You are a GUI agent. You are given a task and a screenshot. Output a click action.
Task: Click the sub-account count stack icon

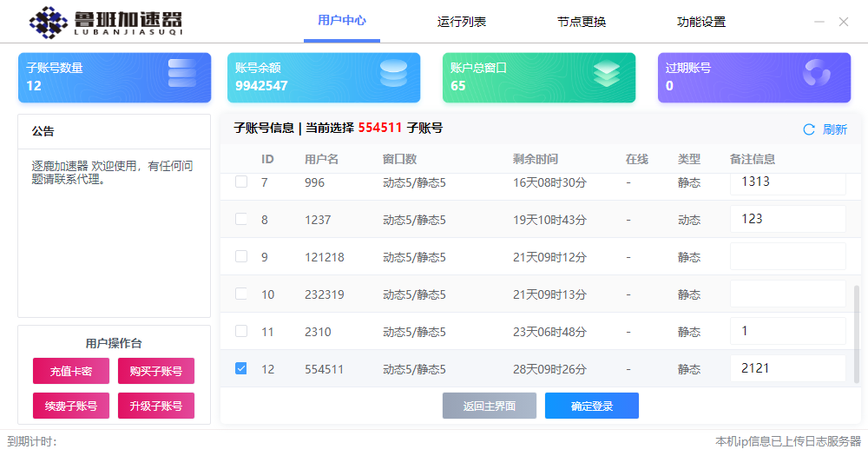click(x=182, y=74)
